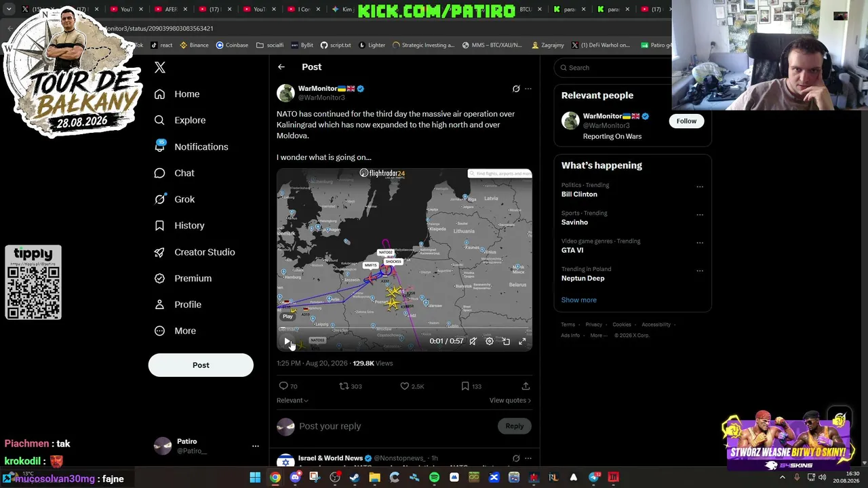Click the white Post button

click(201, 365)
